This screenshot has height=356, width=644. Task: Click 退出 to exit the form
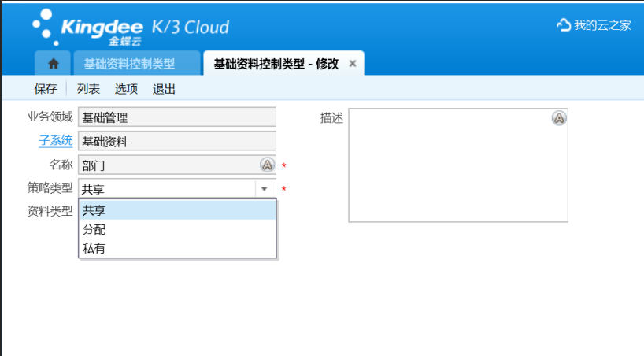pos(164,89)
